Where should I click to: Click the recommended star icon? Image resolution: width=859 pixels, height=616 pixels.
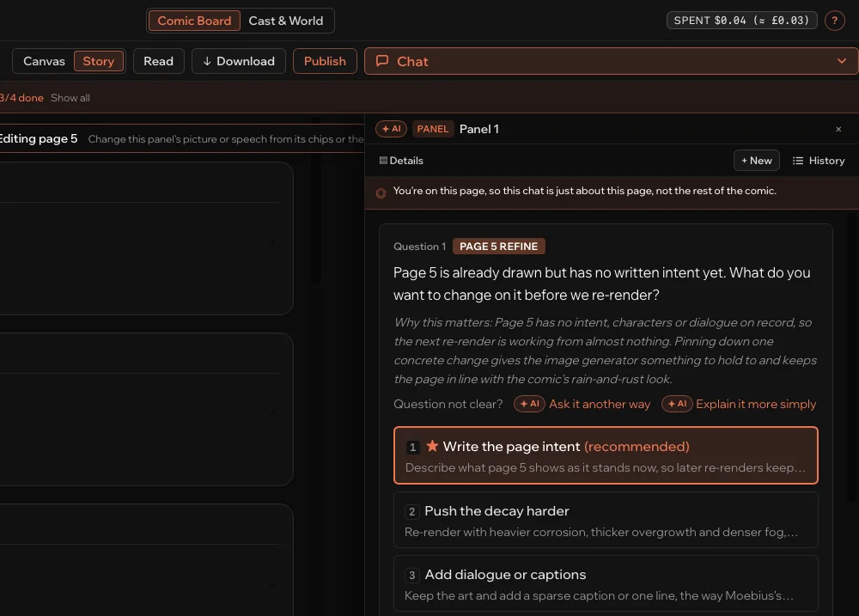432,446
